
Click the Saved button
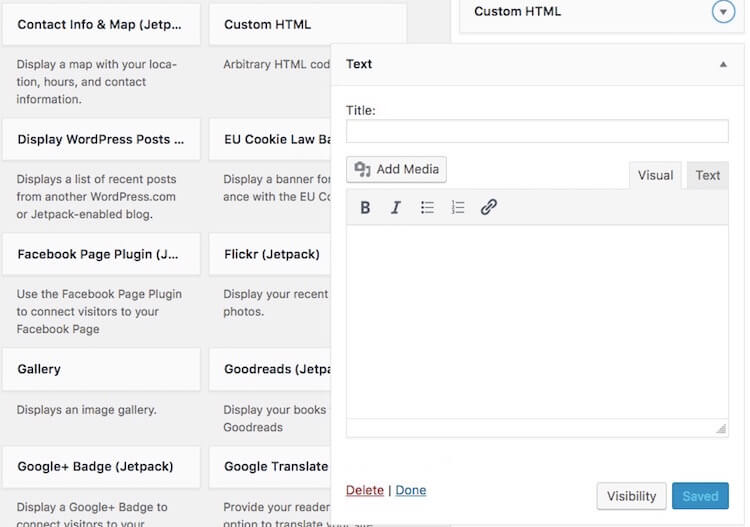point(700,496)
